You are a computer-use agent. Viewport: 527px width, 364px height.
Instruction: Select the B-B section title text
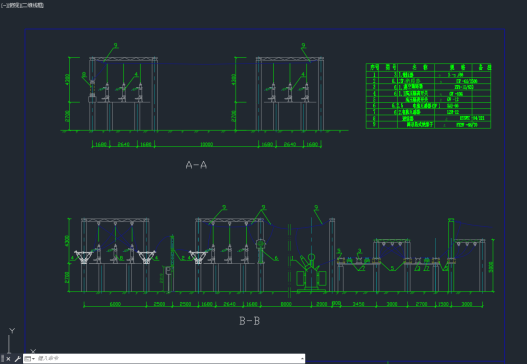point(249,321)
